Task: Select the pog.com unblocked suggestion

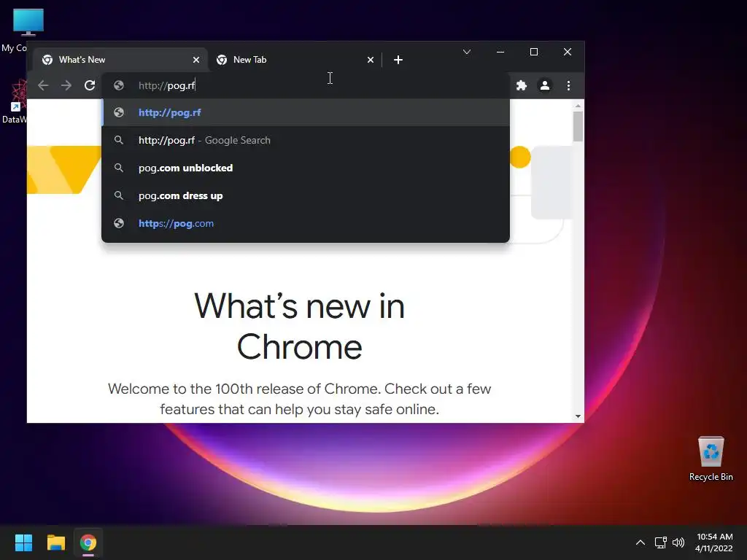Action: 306,168
